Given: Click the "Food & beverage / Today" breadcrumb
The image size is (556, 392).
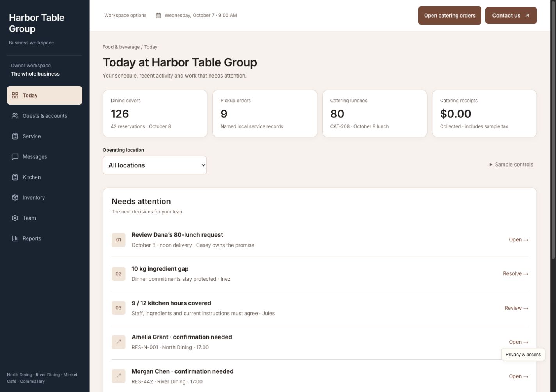Looking at the screenshot, I should [130, 47].
